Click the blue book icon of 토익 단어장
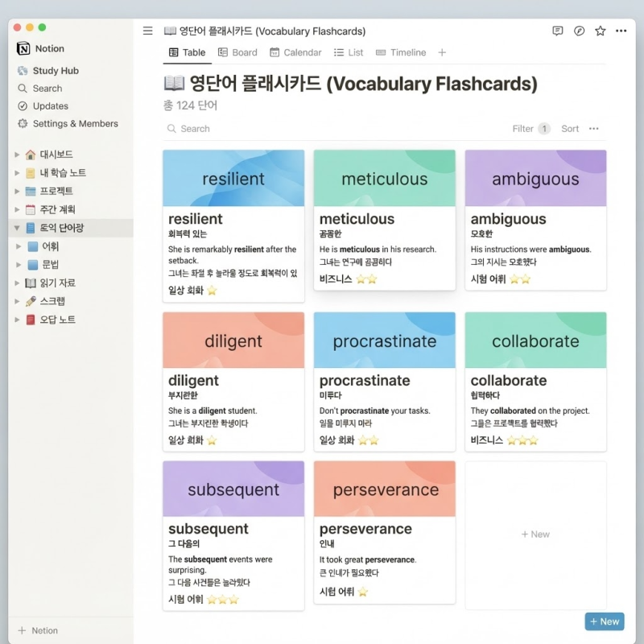 coord(31,228)
